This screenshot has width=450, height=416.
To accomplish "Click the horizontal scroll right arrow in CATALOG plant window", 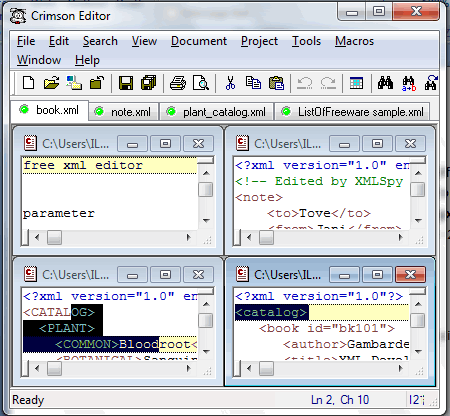I will click(x=188, y=369).
